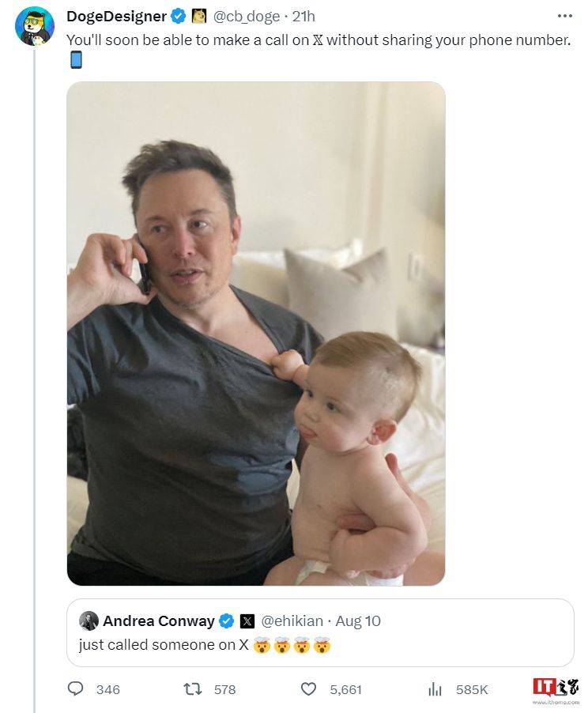
Task: Click Andrea Conway's verified badge
Action: 226,621
